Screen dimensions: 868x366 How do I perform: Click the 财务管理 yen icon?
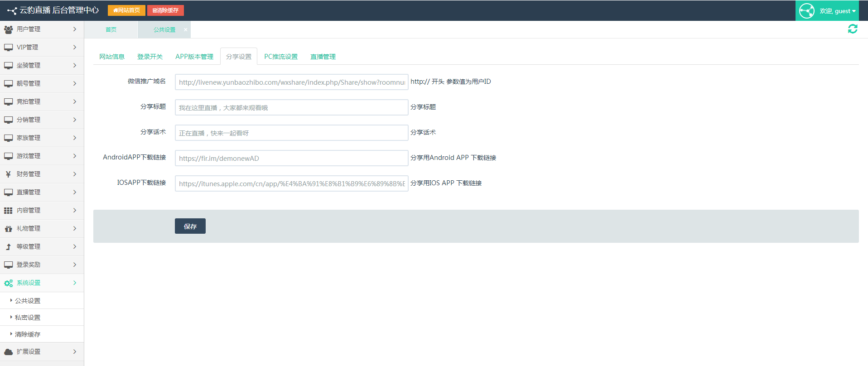point(8,174)
